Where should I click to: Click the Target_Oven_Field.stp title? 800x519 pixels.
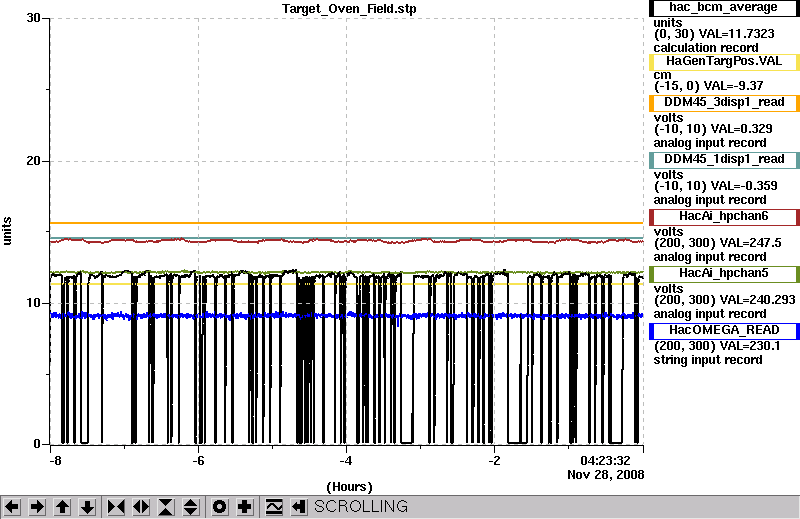click(349, 9)
